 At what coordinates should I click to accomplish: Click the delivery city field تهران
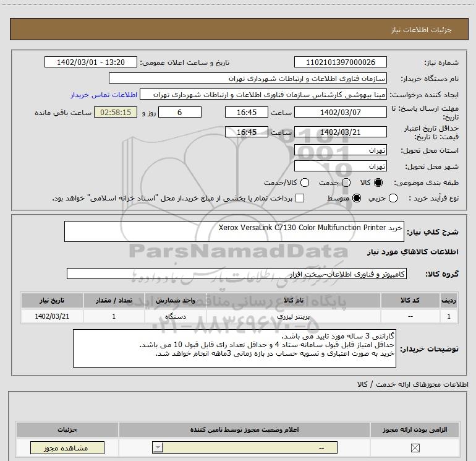340,166
